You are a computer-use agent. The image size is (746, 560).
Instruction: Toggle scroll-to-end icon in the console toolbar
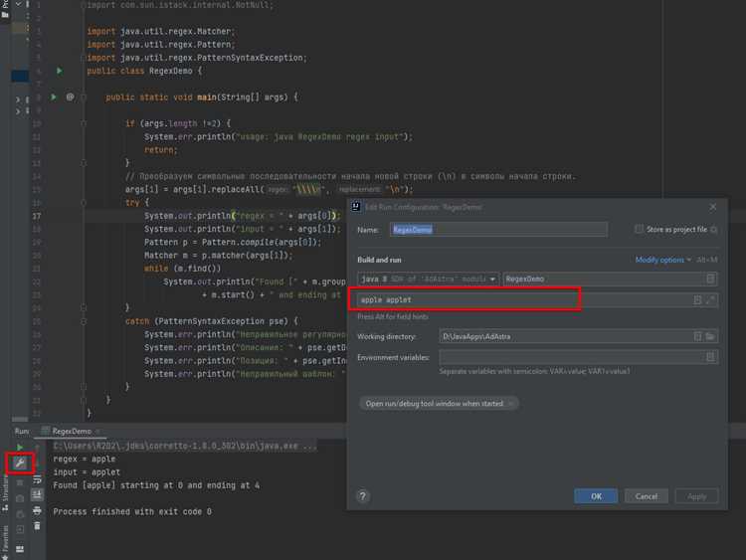click(x=37, y=494)
